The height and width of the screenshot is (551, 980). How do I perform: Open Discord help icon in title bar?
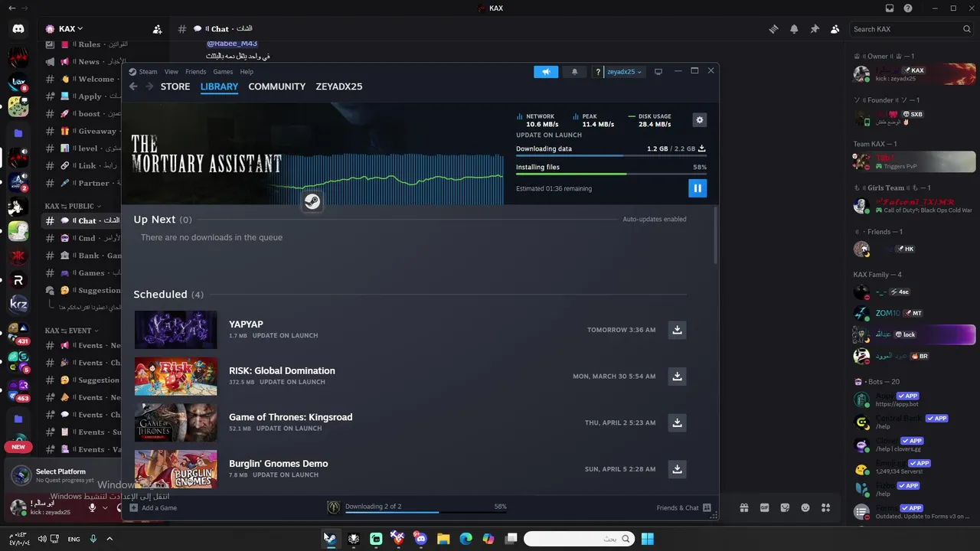pos(908,8)
